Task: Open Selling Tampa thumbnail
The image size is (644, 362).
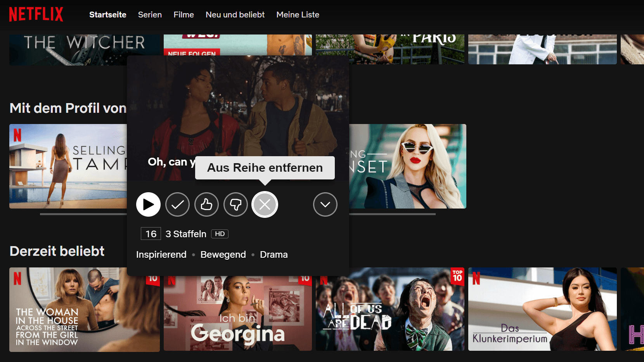Action: (68, 166)
